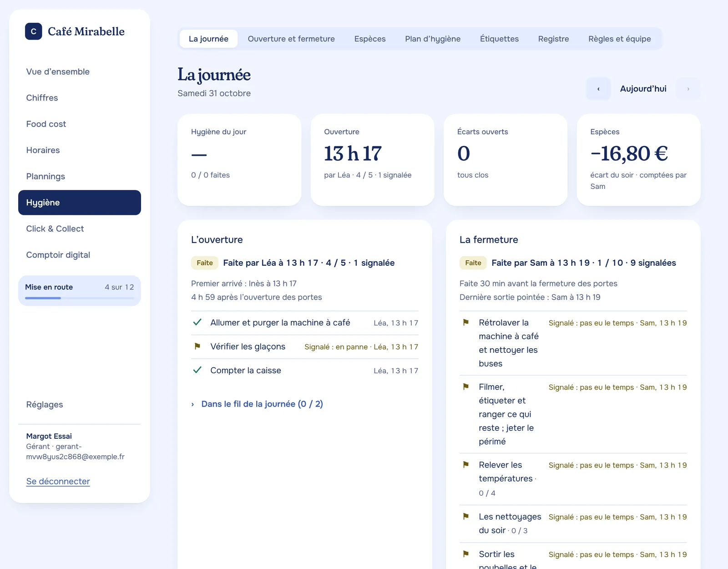Go to next day with right chevron
Viewport: 728px width, 569px height.
click(688, 89)
